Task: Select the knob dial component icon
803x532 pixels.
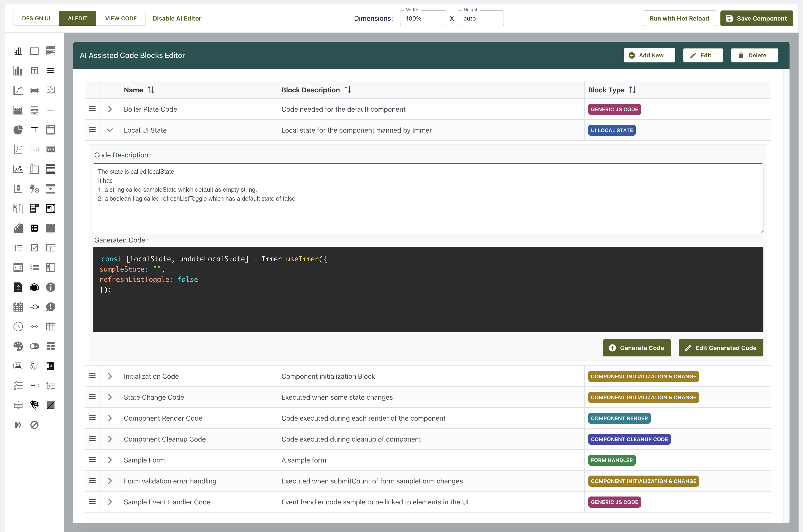Action: coord(34,287)
